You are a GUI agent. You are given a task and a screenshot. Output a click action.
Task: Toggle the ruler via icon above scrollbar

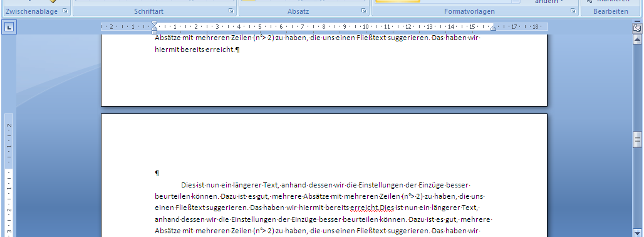point(637,28)
